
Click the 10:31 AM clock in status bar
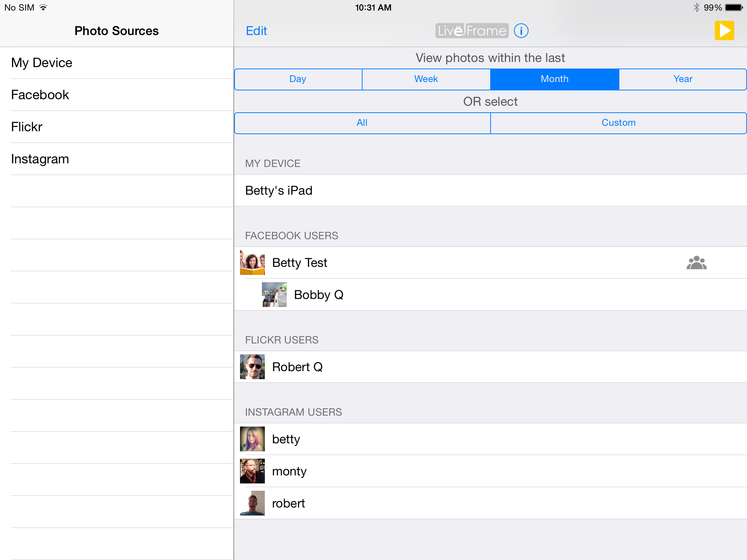pos(373,7)
